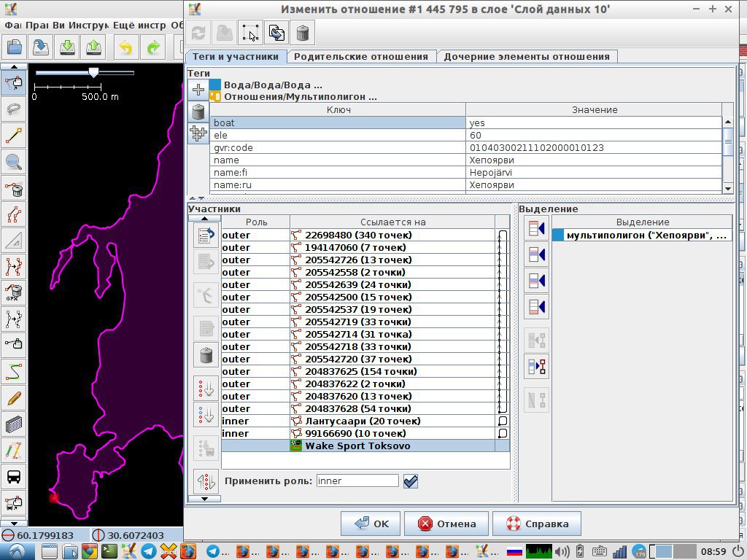Click the volume speaker tray icon
This screenshot has height=560, width=747.
click(x=562, y=551)
